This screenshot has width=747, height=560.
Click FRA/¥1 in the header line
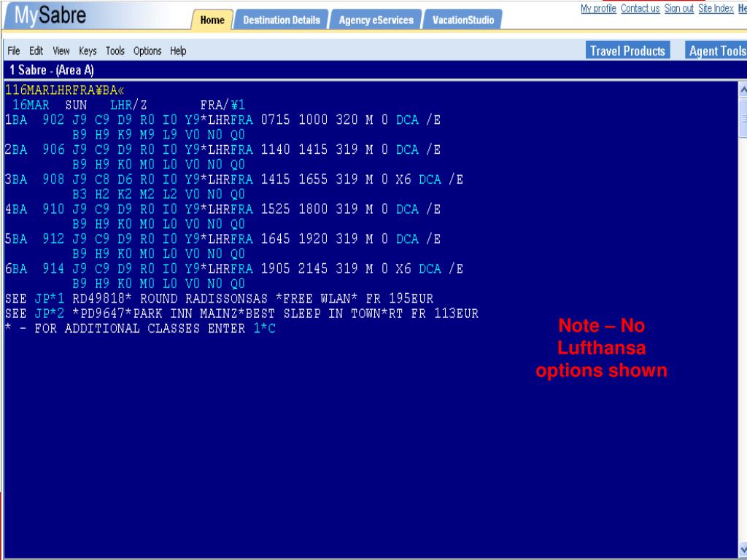pos(222,105)
